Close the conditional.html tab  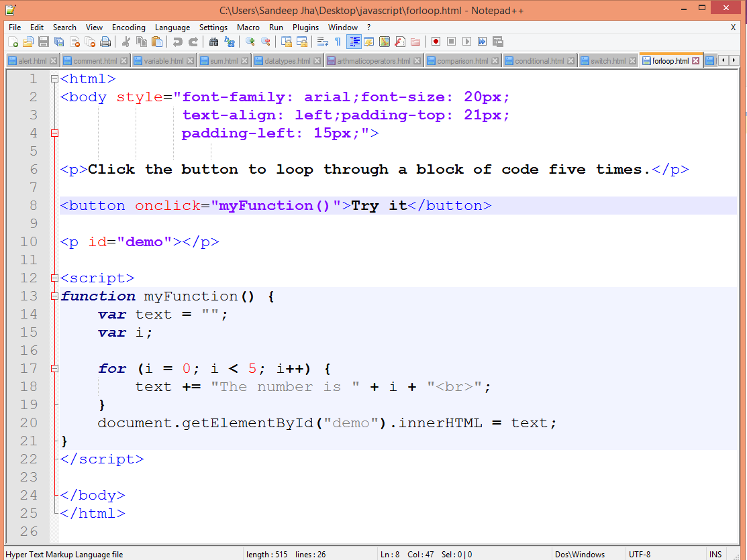point(570,61)
